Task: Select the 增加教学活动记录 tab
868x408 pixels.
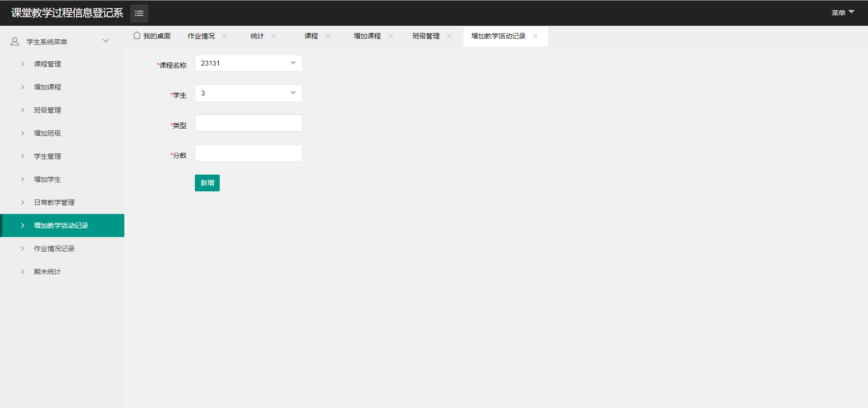Action: coord(498,36)
